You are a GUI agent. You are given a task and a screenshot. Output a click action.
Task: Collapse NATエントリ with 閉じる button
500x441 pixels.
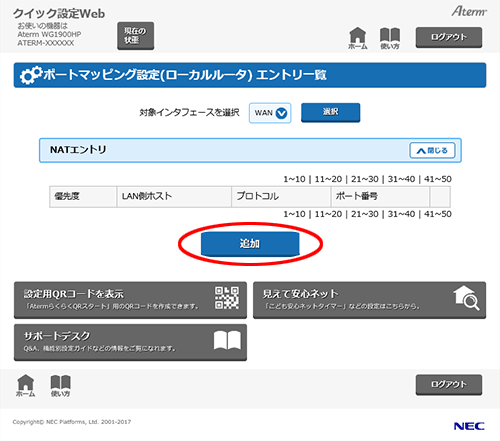coord(432,151)
